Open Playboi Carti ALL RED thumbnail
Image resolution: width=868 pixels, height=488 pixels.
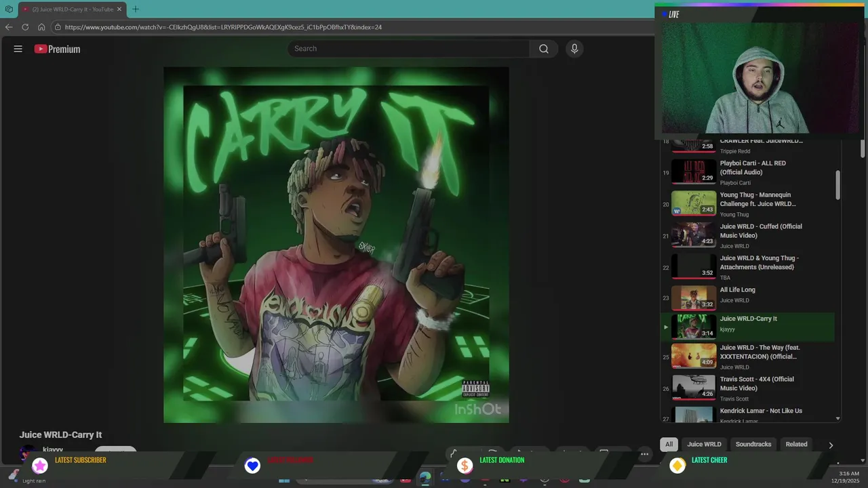click(694, 171)
